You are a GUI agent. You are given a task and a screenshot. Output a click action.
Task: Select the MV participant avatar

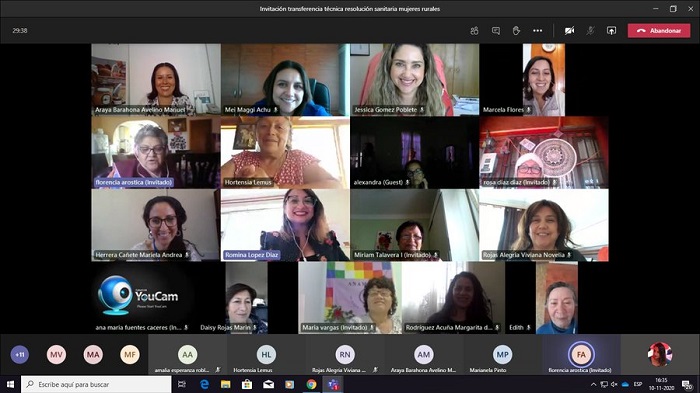click(56, 355)
